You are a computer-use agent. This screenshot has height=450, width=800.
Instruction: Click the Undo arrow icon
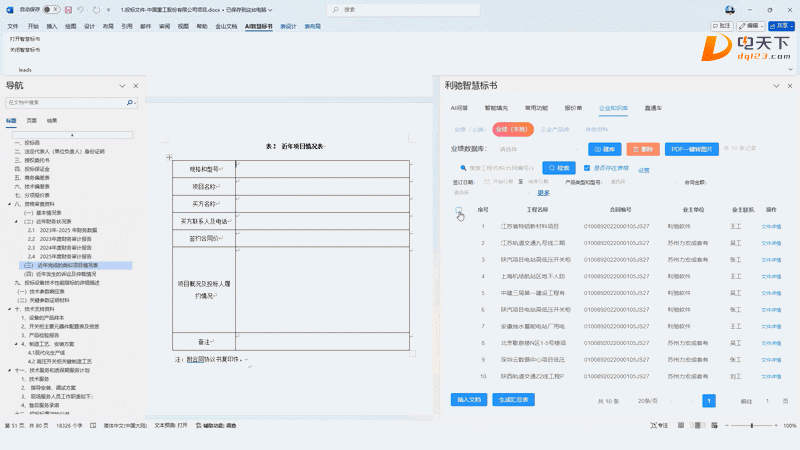click(81, 10)
